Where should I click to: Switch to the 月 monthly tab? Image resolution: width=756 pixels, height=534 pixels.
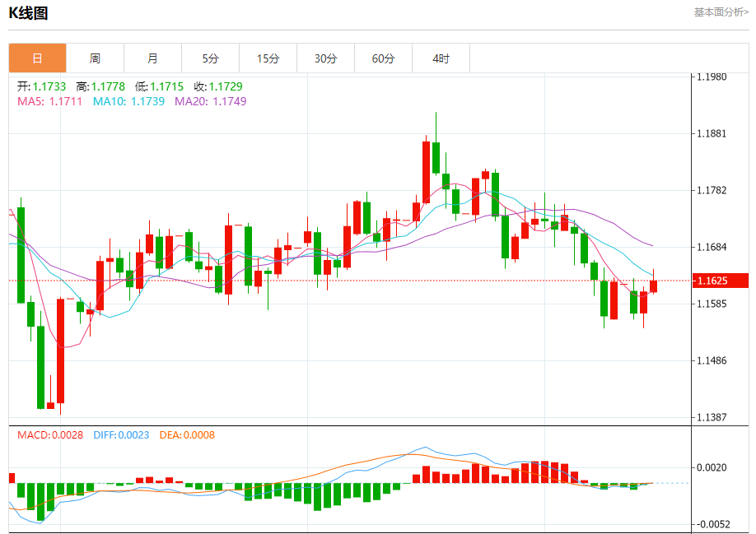coord(153,58)
